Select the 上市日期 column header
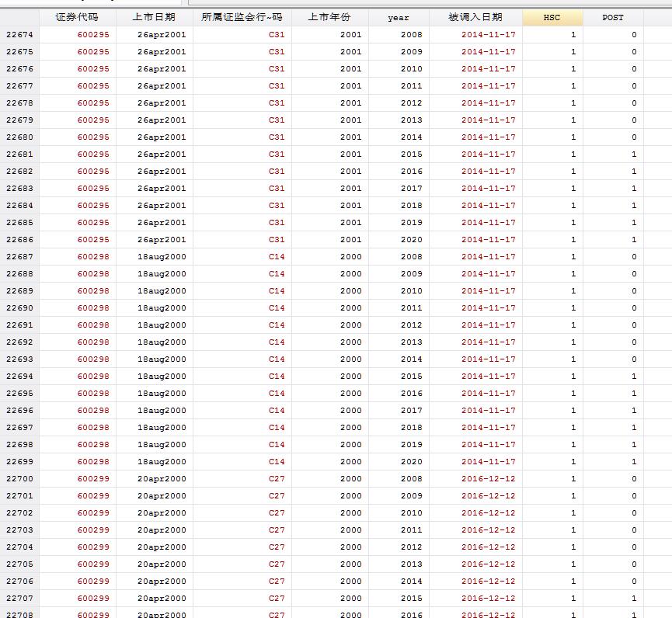 155,18
